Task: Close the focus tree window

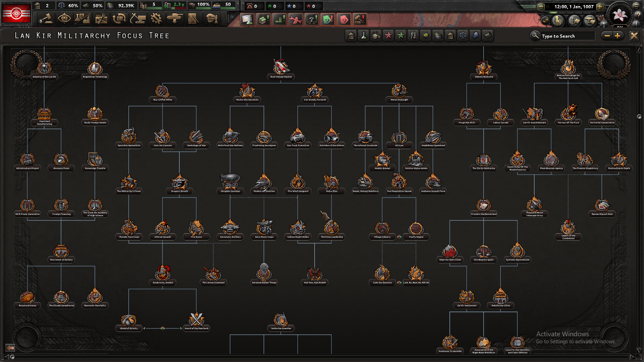Action: point(634,36)
